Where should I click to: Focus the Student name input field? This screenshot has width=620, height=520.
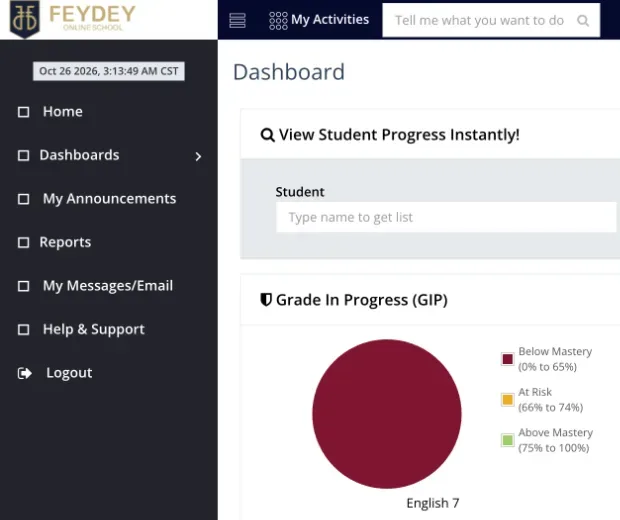(x=446, y=217)
